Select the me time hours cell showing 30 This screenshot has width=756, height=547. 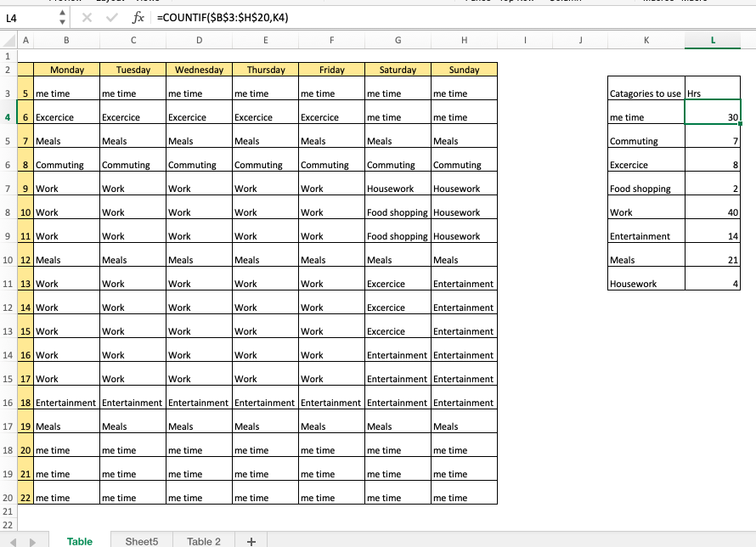click(713, 112)
